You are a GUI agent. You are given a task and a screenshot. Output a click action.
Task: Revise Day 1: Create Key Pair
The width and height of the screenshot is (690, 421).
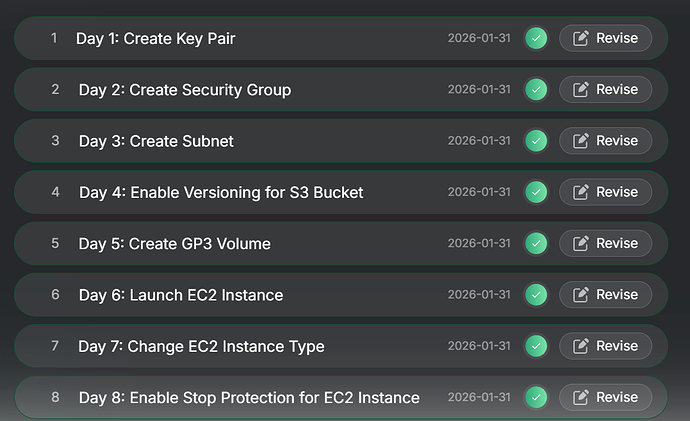(x=605, y=39)
